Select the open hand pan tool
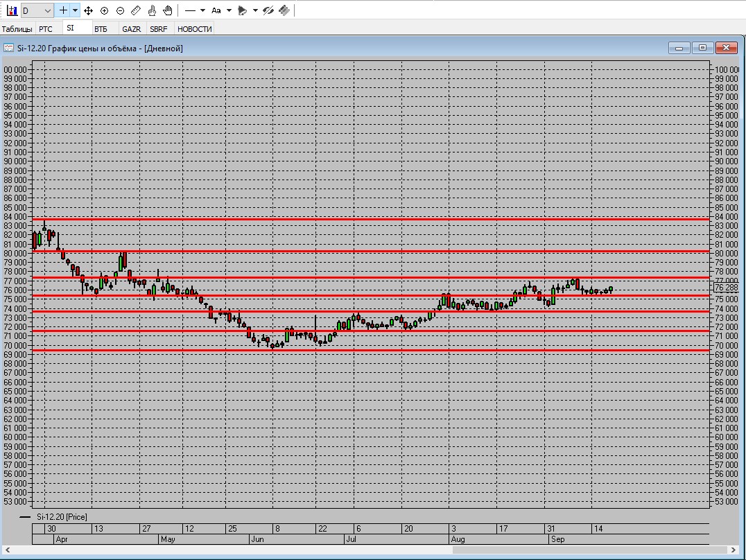Image resolution: width=746 pixels, height=560 pixels. click(x=168, y=10)
